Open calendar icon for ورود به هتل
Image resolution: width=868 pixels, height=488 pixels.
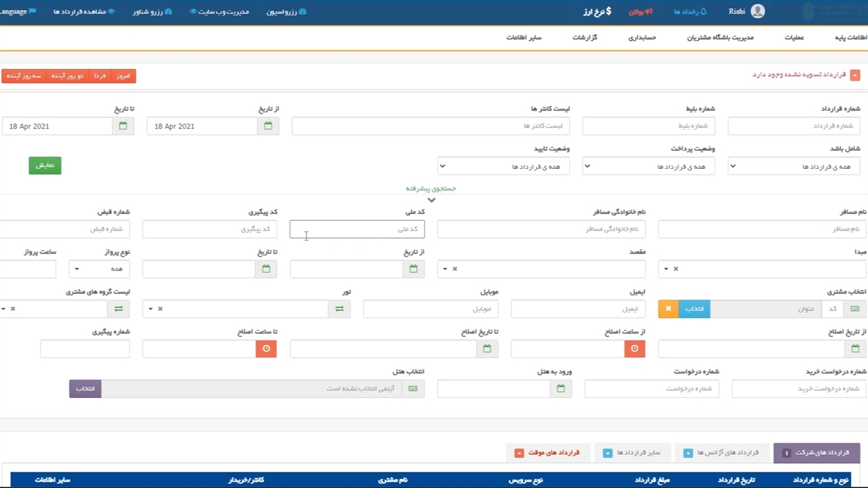[561, 388]
